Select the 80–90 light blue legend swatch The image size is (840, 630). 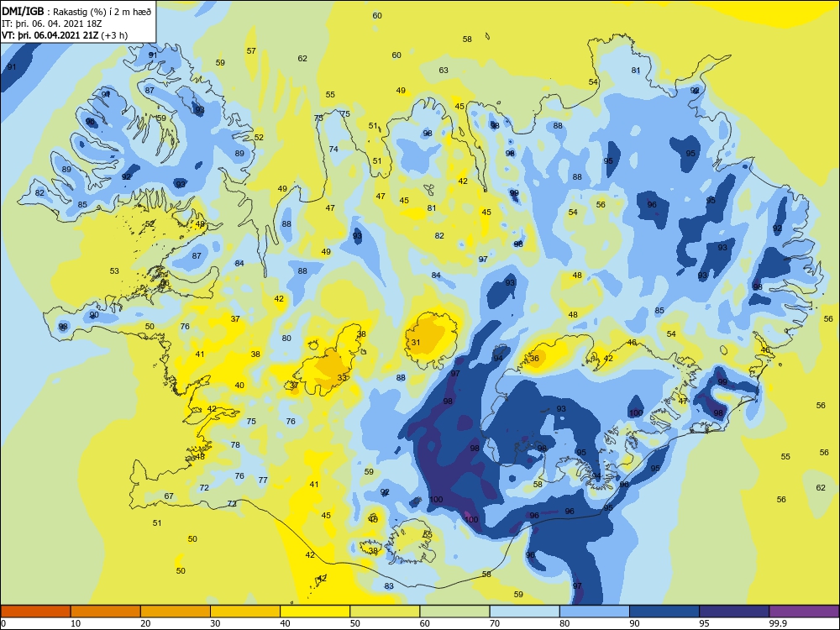[x=595, y=612]
